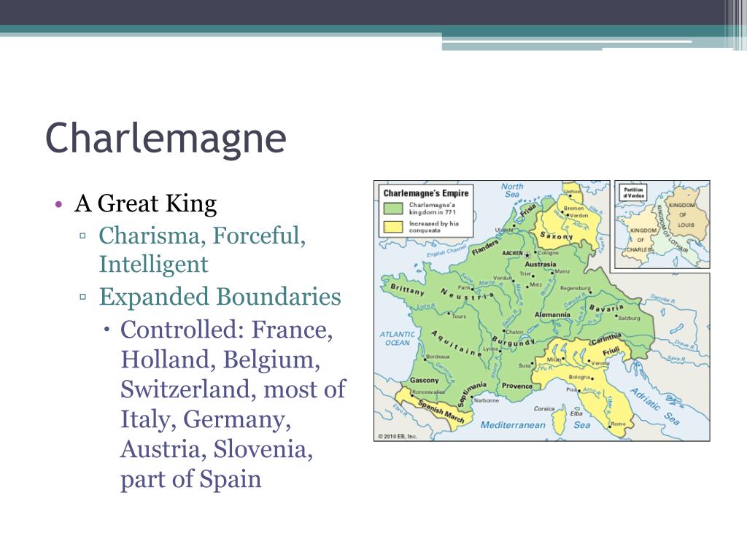Click the "Saxony" label on the map
The height and width of the screenshot is (560, 747).
pyautogui.click(x=557, y=236)
